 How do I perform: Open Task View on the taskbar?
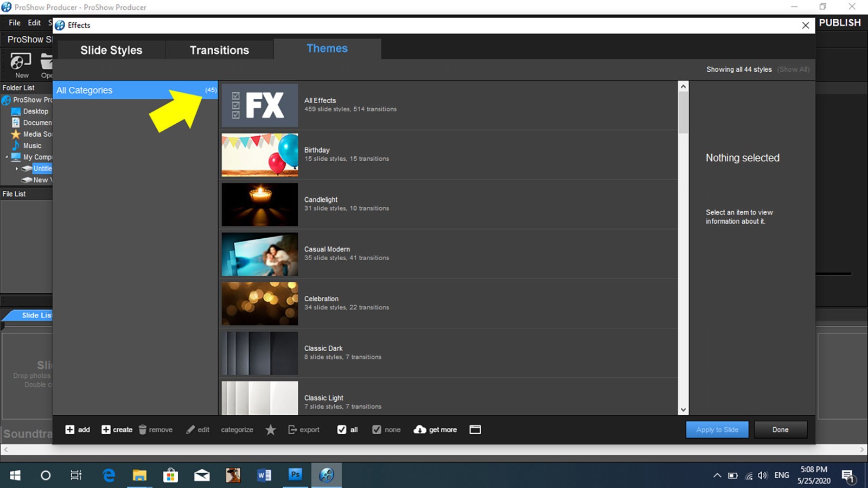coord(76,476)
